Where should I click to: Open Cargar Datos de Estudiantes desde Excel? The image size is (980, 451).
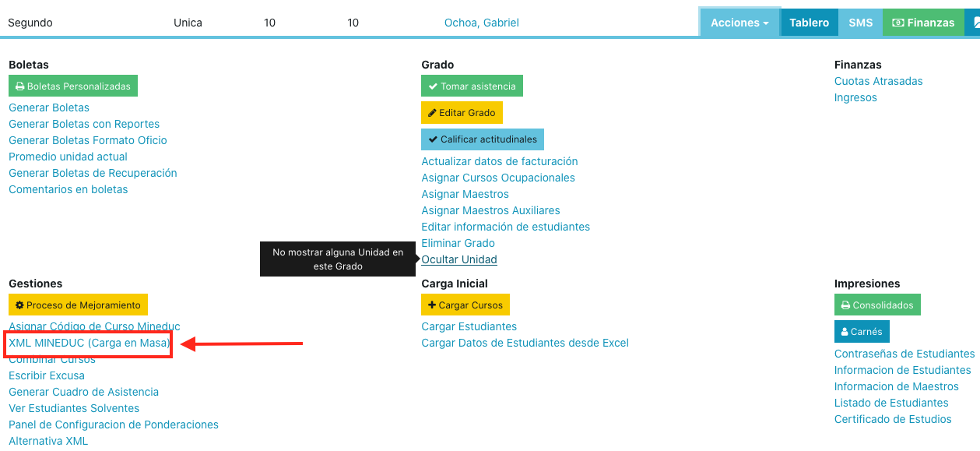(x=525, y=343)
